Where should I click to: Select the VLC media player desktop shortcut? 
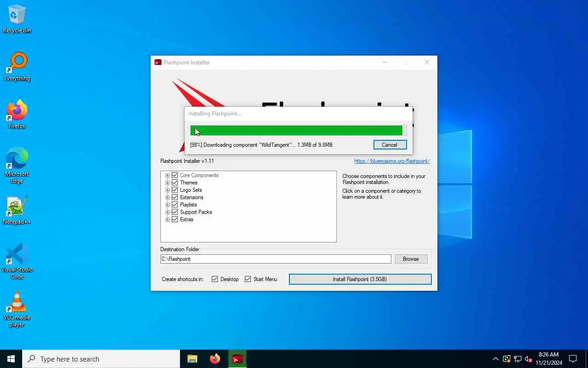pyautogui.click(x=17, y=309)
